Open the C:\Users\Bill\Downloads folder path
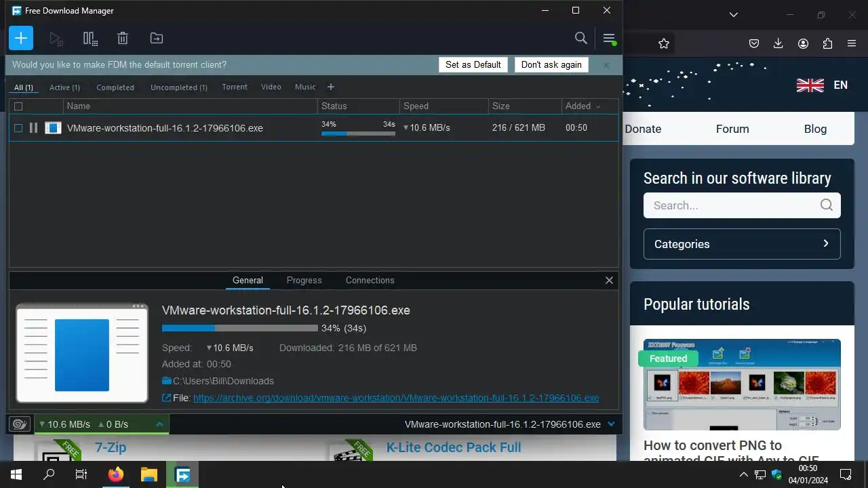868x488 pixels. pyautogui.click(x=223, y=381)
